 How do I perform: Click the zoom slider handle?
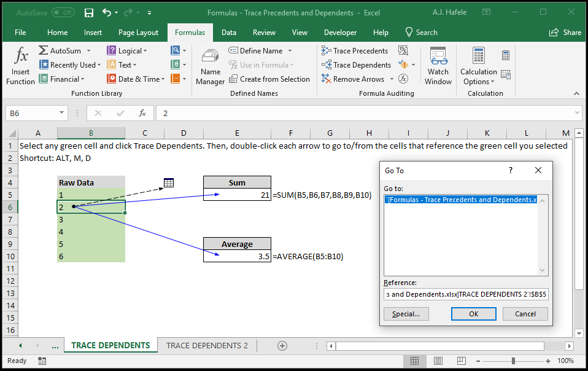point(513,361)
